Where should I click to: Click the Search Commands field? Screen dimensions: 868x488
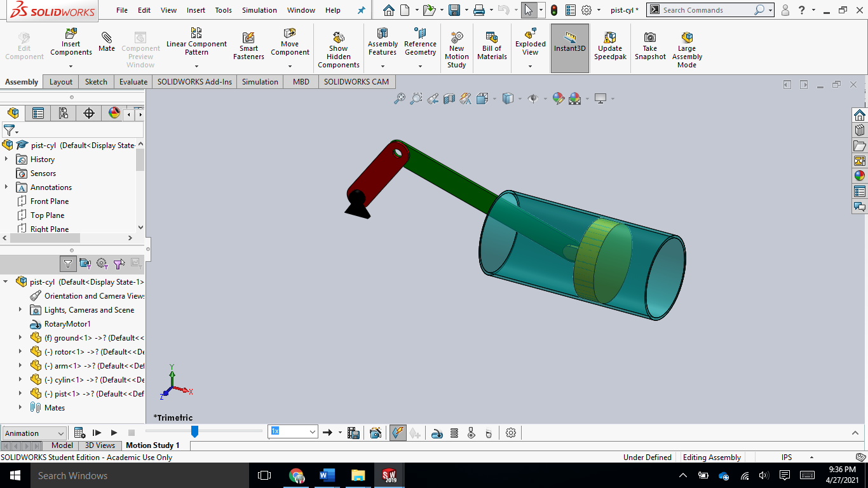707,10
